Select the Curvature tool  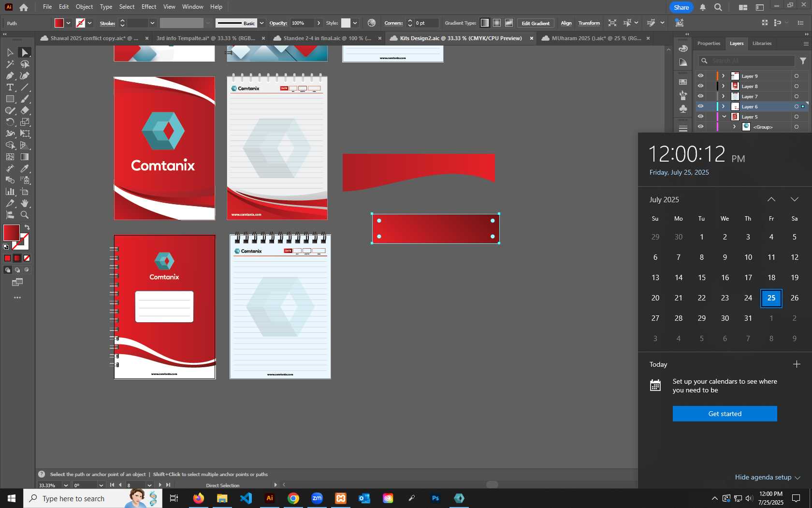pyautogui.click(x=25, y=75)
